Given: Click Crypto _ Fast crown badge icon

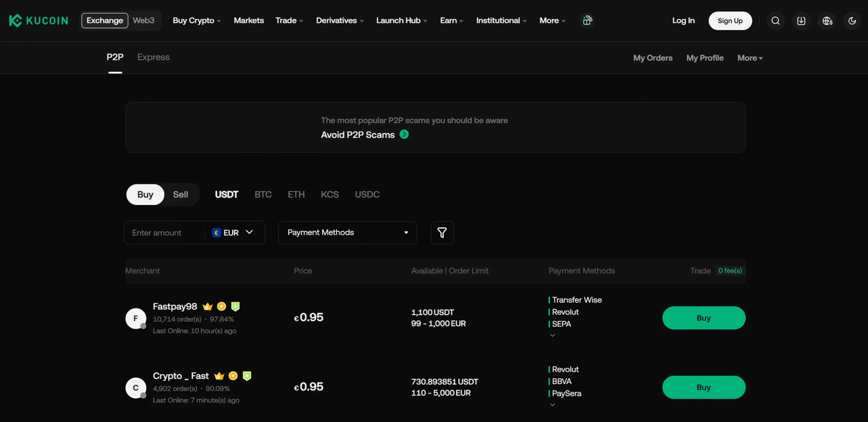Looking at the screenshot, I should [219, 376].
